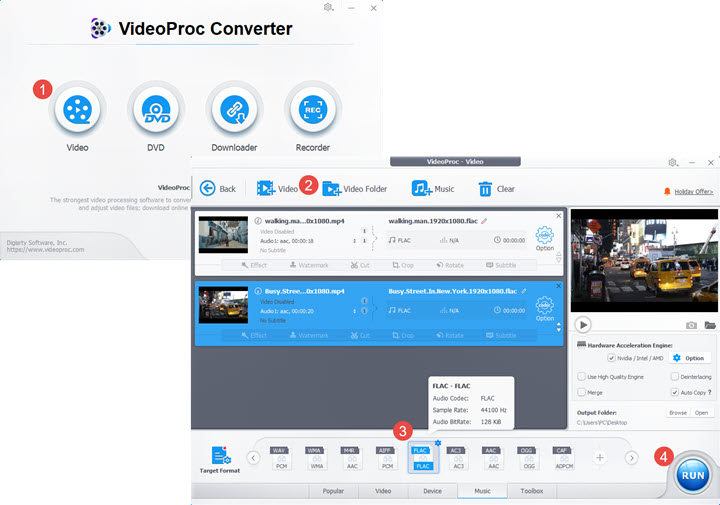Select OGG format

click(x=528, y=458)
